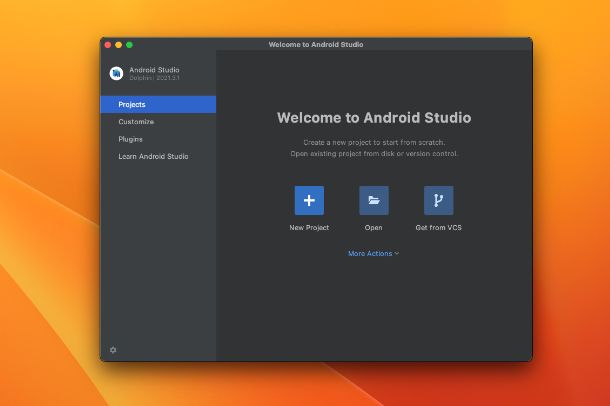Click the Android Studio name text in the sidebar
The height and width of the screenshot is (406, 610).
tap(154, 70)
